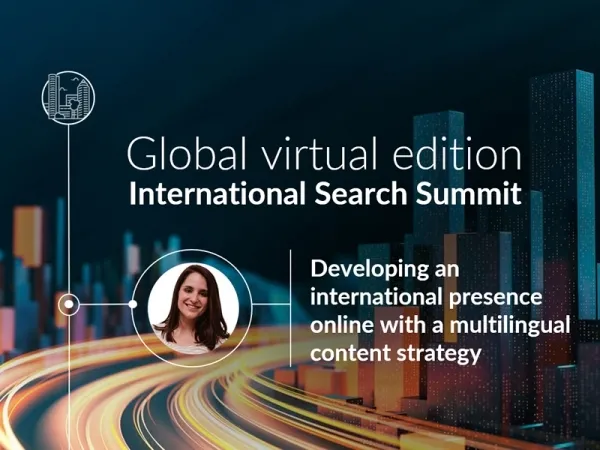Click the vertical timeline line below skyline icon
The image size is (600, 450).
(68, 200)
